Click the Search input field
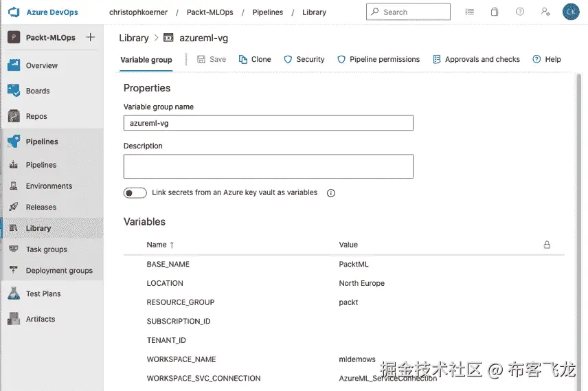588x391 pixels. tap(408, 12)
